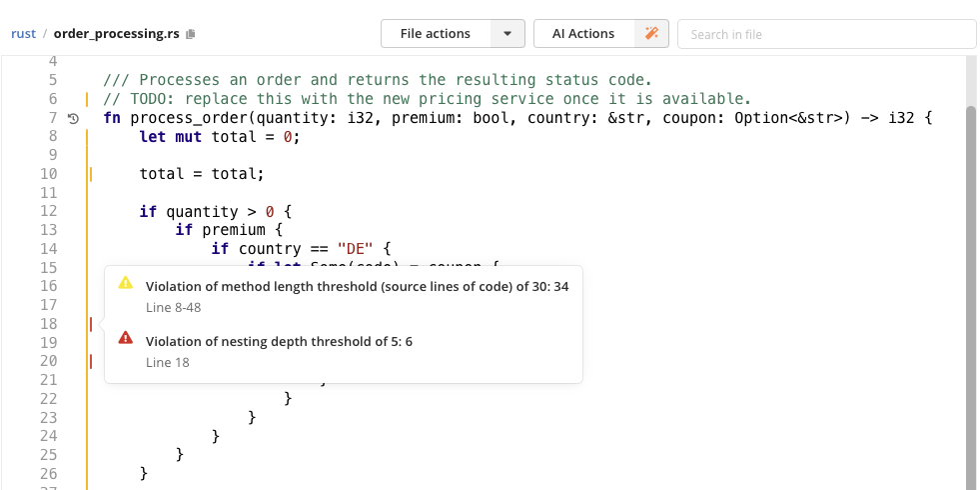This screenshot has width=980, height=490.
Task: Click the AI Actions magic wand icon
Action: [651, 33]
